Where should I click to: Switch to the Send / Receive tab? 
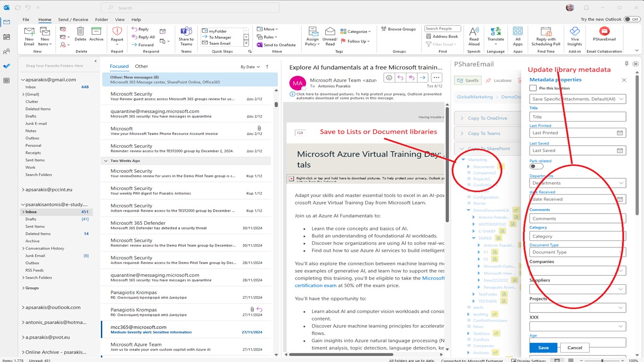73,19
